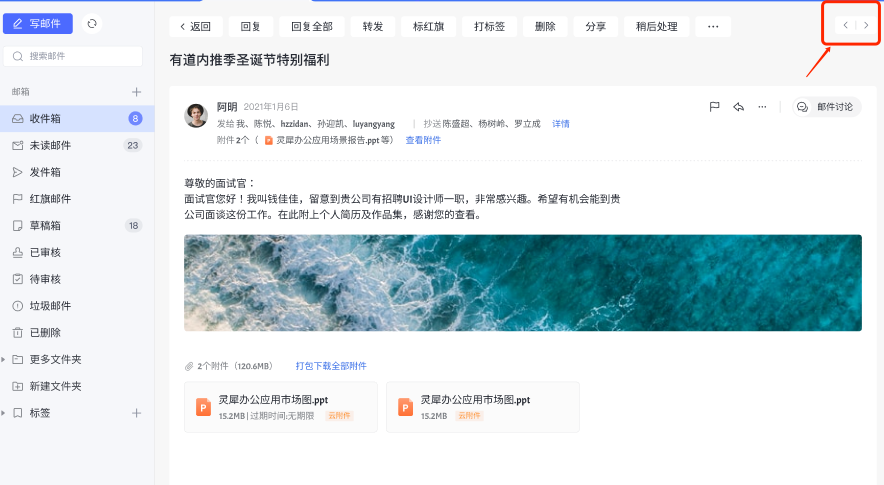Click the trash bin icon
This screenshot has height=485, width=884.
(x=18, y=333)
